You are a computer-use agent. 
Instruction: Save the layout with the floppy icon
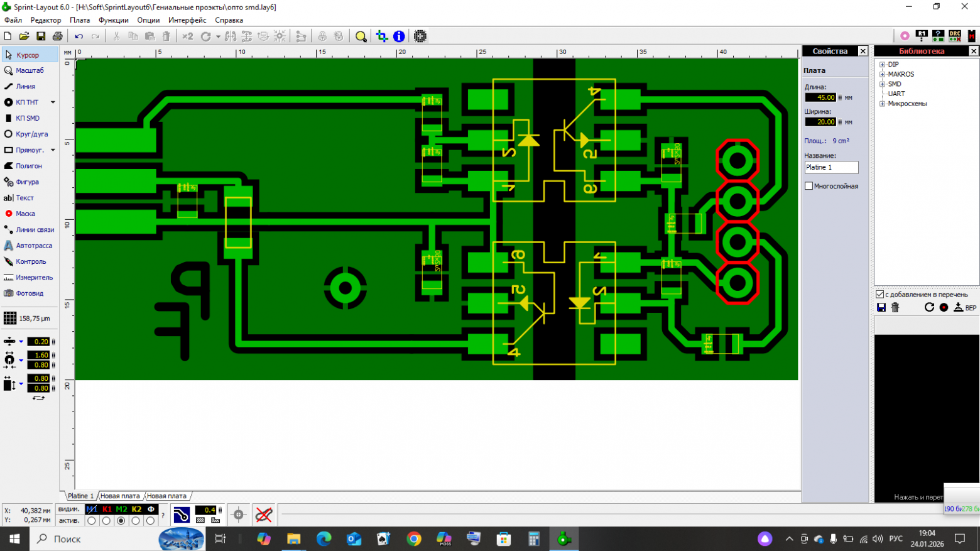pos(41,36)
